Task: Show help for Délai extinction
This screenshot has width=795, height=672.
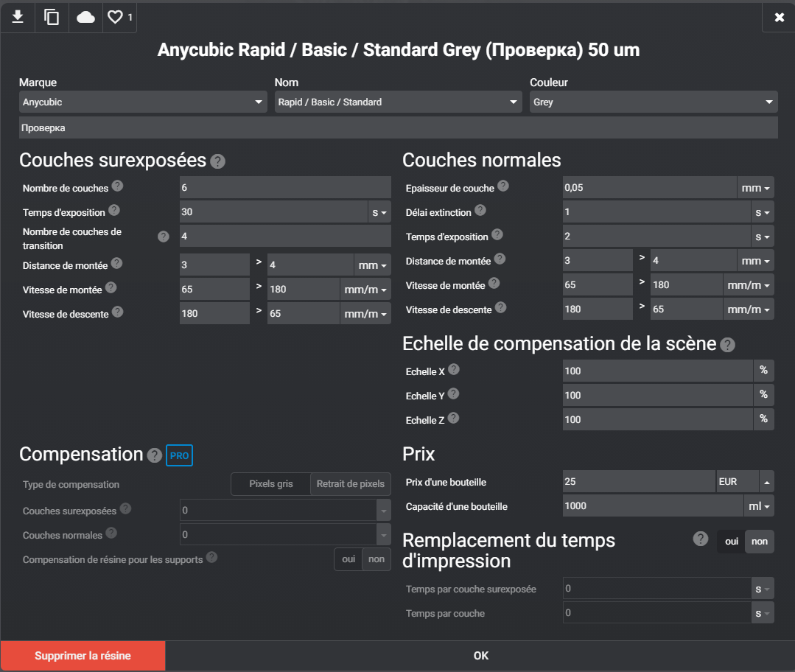Action: pos(480,210)
